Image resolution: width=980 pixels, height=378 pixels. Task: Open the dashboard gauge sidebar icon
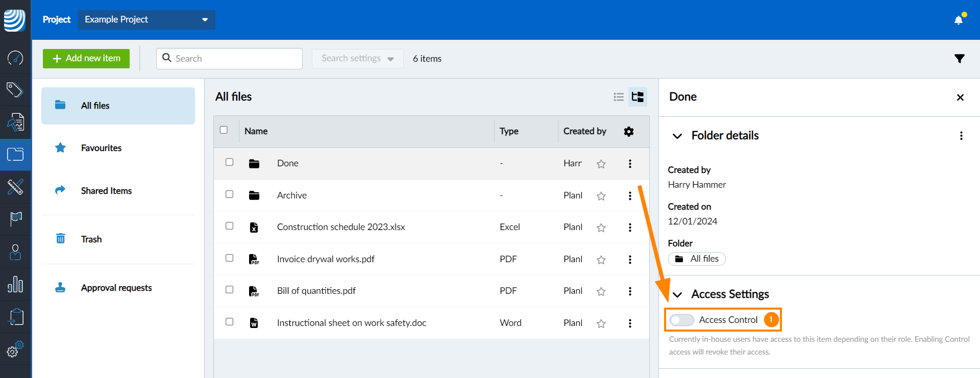(15, 58)
